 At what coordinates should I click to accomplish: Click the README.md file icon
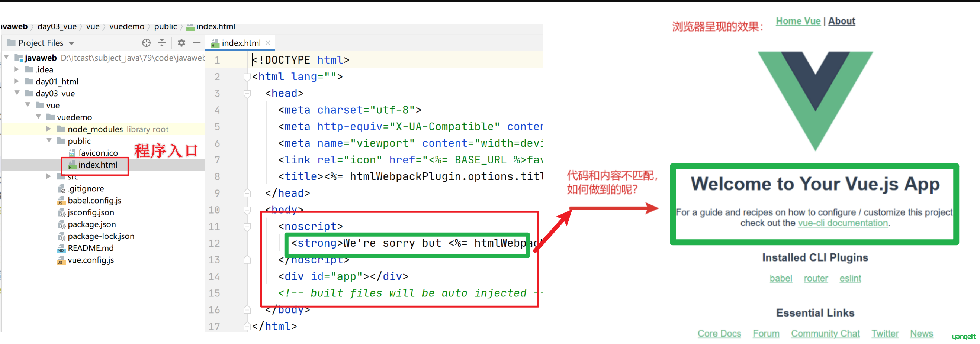[61, 248]
